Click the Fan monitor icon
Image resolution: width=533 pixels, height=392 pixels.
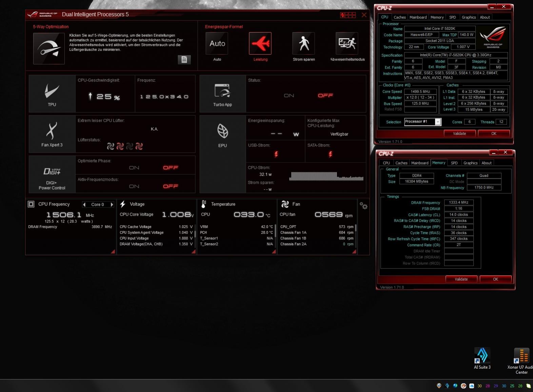tap(285, 204)
